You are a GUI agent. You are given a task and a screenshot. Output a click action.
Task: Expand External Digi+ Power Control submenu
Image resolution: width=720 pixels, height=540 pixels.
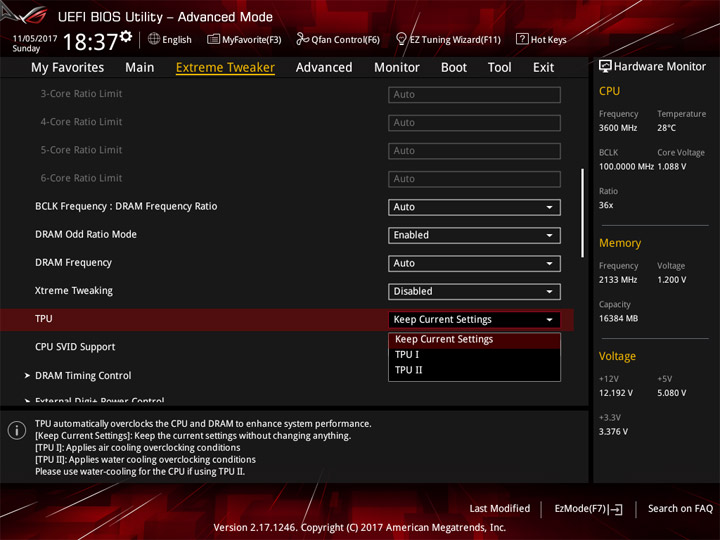coord(95,400)
